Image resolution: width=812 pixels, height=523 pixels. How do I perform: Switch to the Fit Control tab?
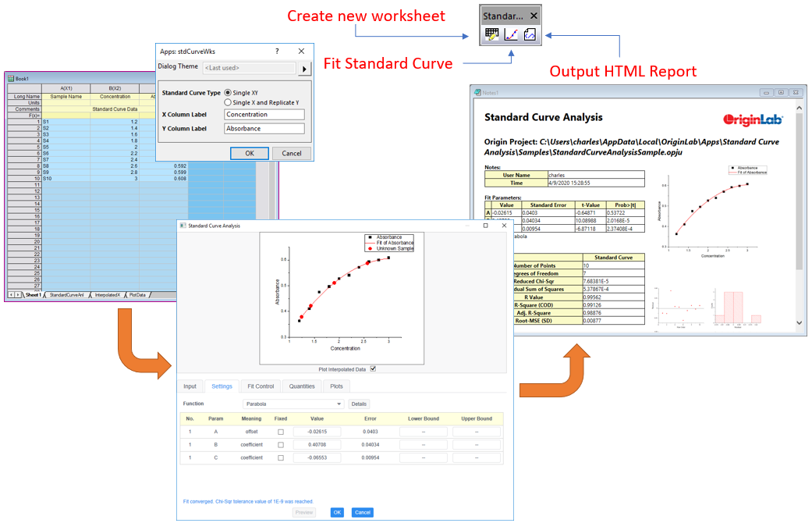[x=261, y=386]
